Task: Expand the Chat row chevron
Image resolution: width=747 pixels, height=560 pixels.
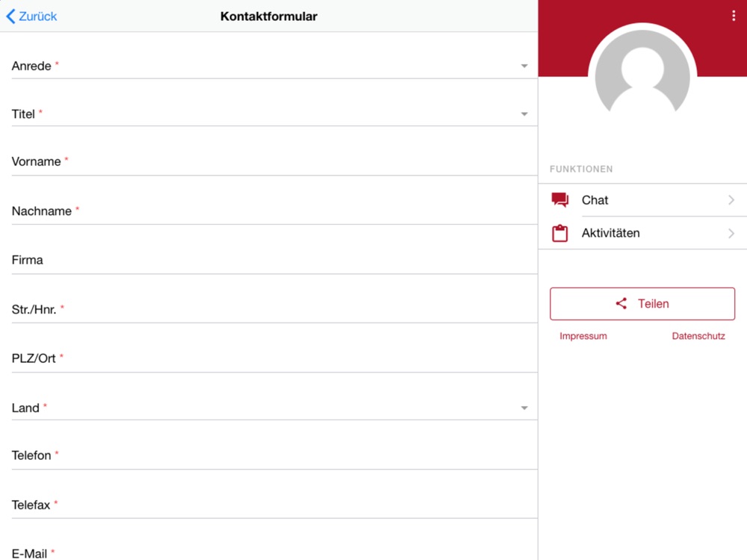Action: (731, 200)
